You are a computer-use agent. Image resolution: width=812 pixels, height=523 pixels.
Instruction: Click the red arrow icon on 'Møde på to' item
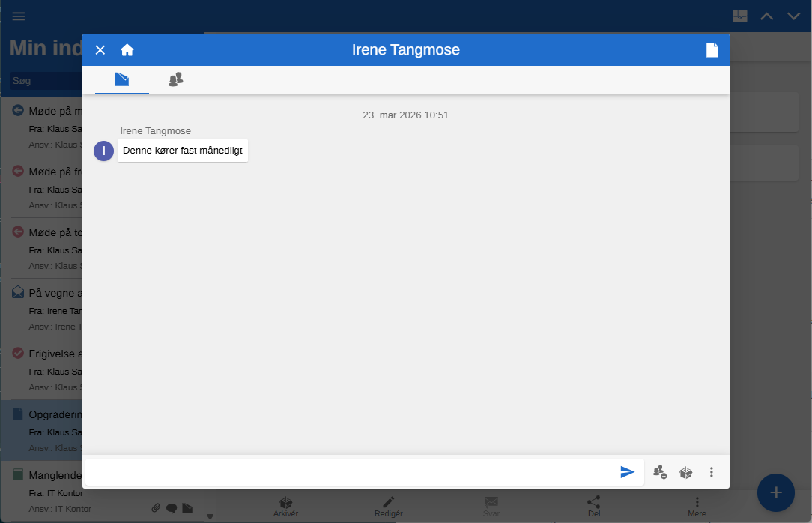tap(18, 232)
